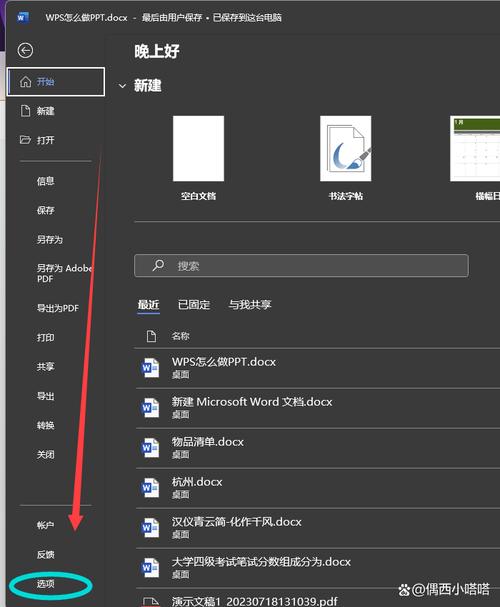Choose 另存为 in the sidebar

50,240
